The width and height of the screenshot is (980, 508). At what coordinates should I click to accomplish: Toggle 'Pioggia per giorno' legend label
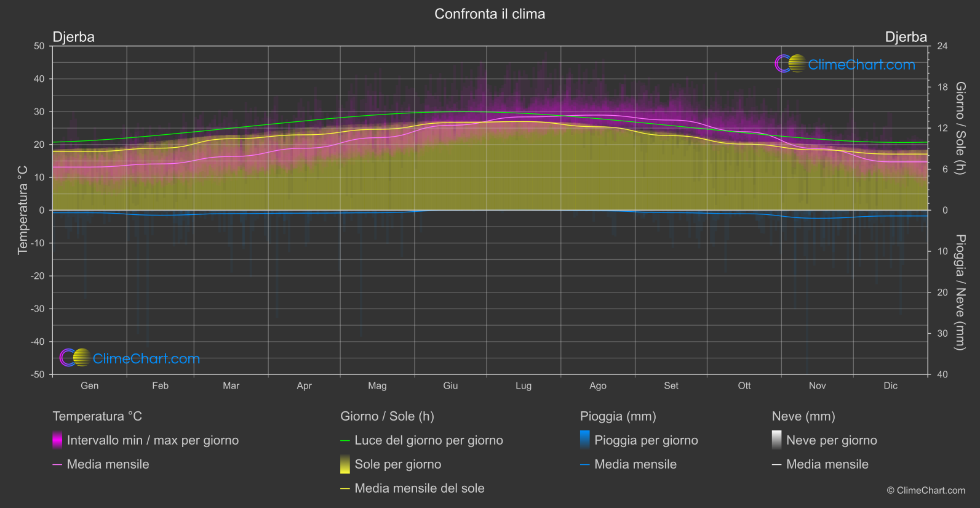coord(646,440)
